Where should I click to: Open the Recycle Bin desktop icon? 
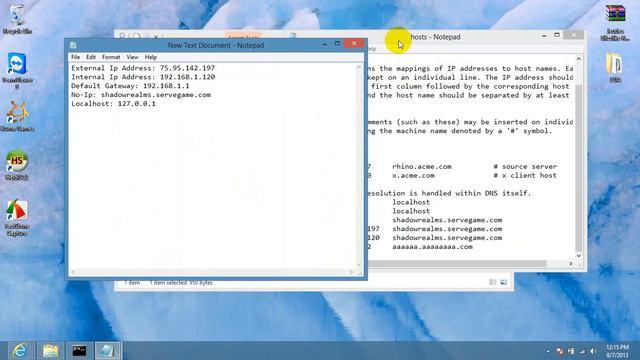[x=17, y=19]
